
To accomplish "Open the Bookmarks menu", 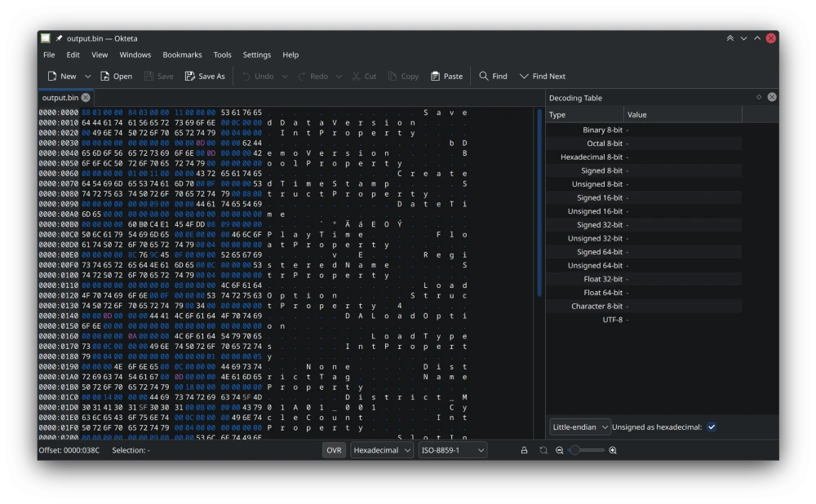I will [x=182, y=55].
